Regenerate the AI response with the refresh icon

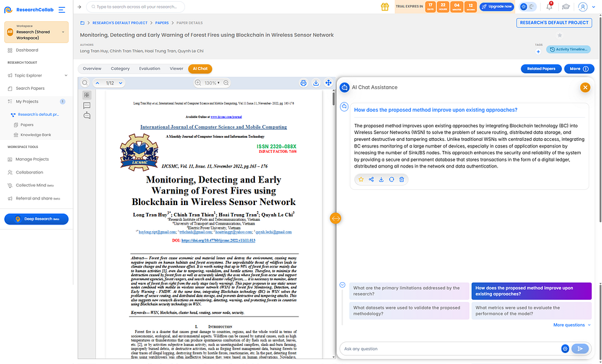(391, 179)
